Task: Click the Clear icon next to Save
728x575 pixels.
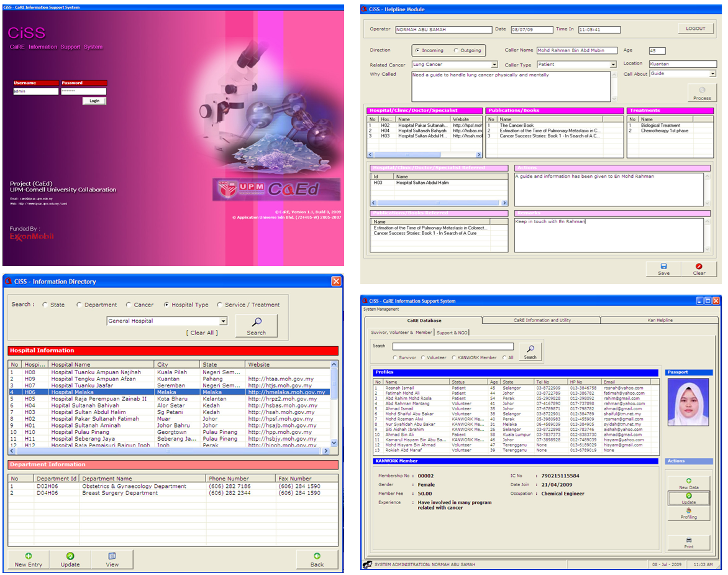Action: click(x=699, y=267)
